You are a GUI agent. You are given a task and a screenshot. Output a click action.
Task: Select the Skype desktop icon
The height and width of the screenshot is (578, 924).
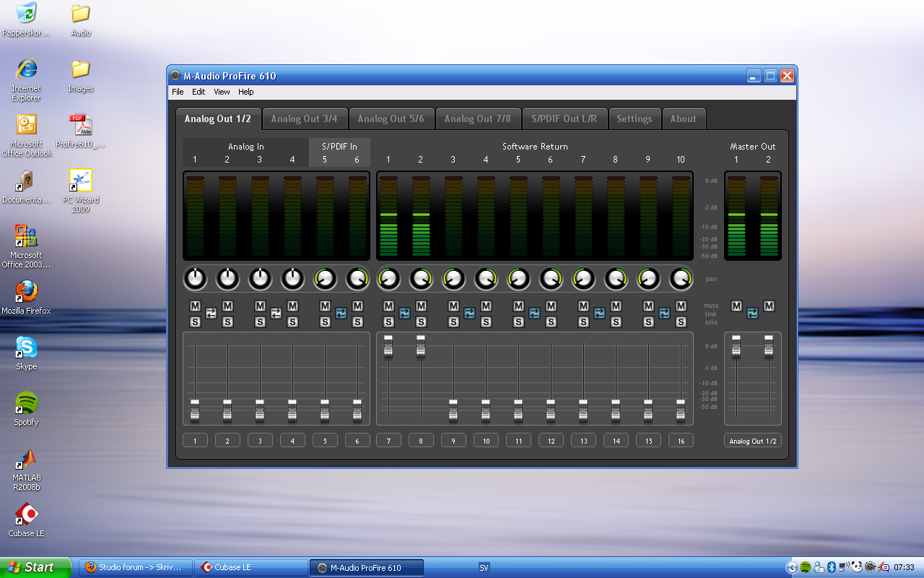[27, 353]
